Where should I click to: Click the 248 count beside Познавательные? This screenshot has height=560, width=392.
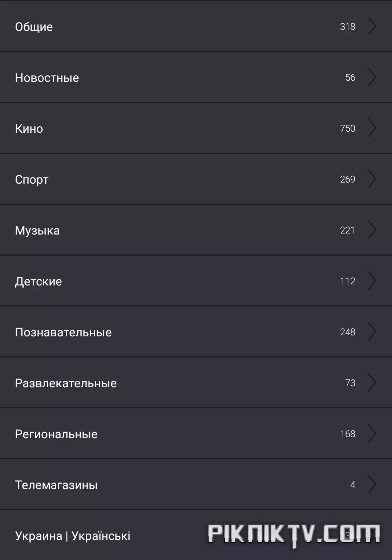pos(348,332)
